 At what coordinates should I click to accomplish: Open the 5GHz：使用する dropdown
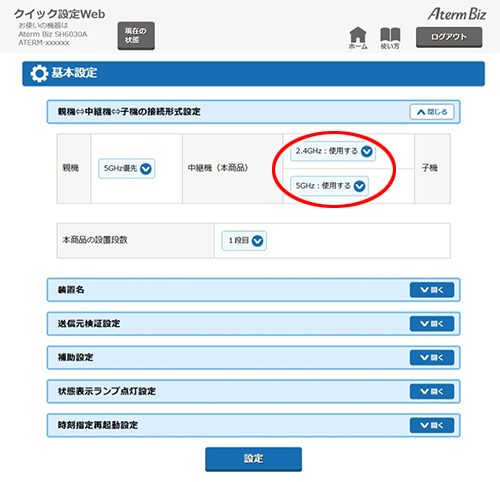(329, 186)
